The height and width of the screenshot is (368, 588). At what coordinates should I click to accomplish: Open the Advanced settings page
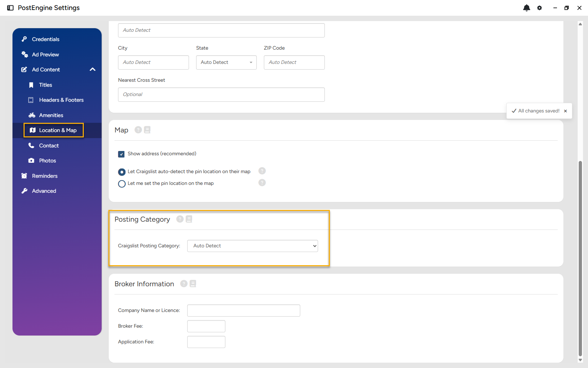(44, 191)
